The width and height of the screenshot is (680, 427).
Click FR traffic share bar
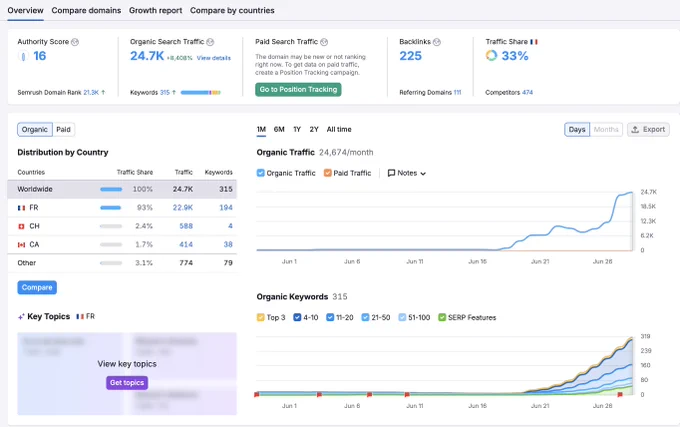111,208
